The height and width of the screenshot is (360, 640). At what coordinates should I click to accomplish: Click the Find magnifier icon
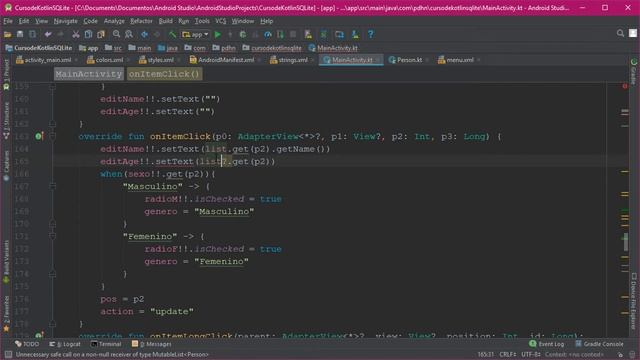tap(116, 35)
